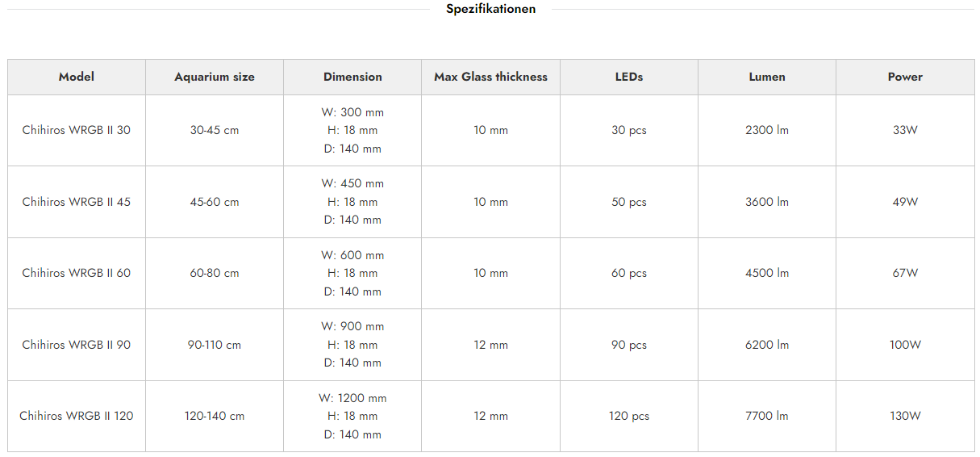
Task: Select Chihiros WRGB II 90 model cell
Action: (77, 345)
